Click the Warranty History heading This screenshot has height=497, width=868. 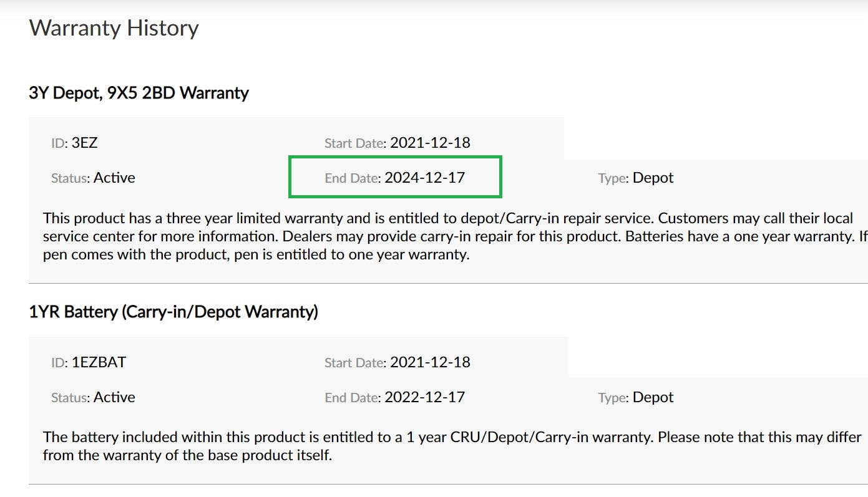point(114,28)
